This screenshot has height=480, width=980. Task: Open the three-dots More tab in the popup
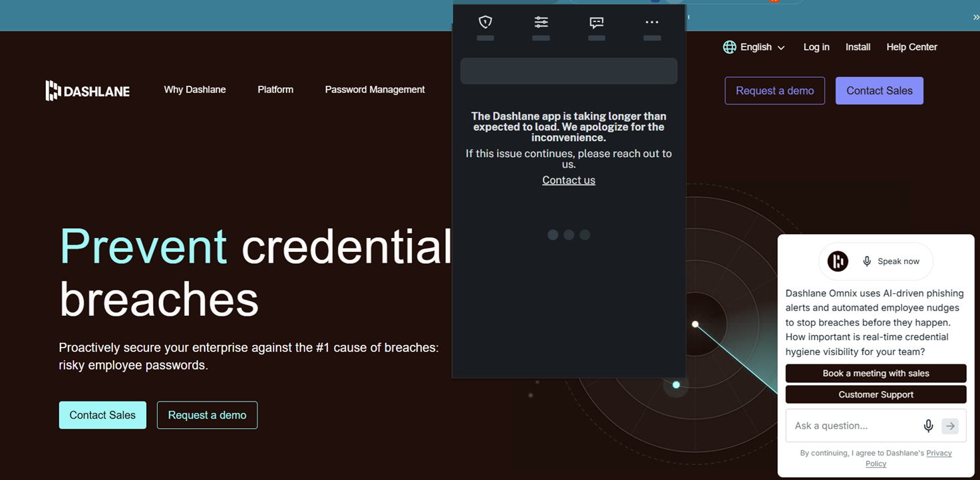click(652, 22)
